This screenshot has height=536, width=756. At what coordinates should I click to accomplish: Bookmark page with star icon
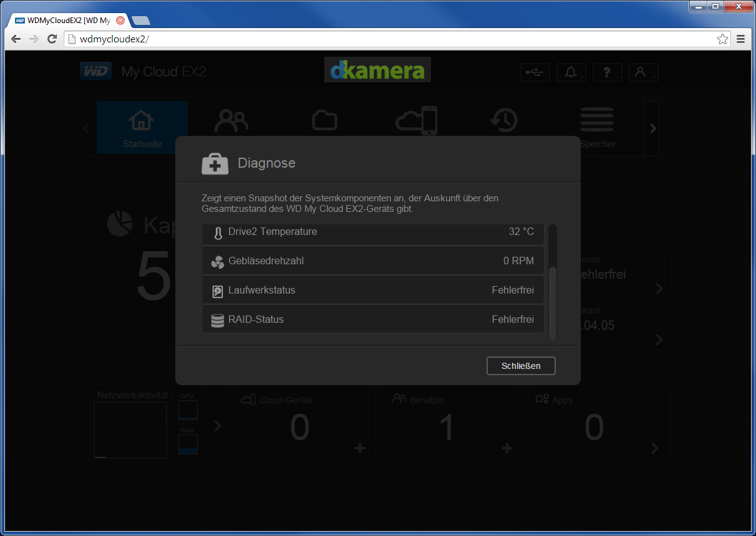pos(722,39)
